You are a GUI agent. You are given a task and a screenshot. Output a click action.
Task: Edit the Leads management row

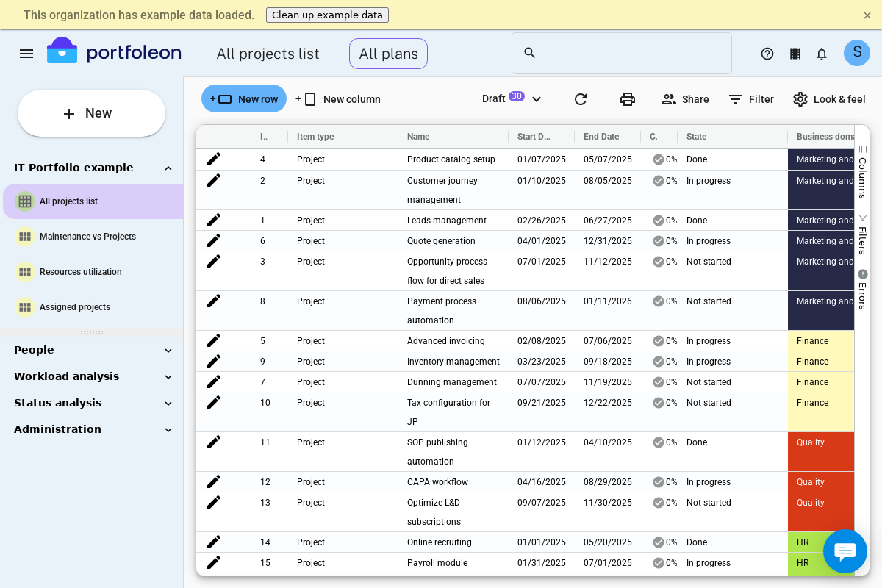pyautogui.click(x=214, y=220)
